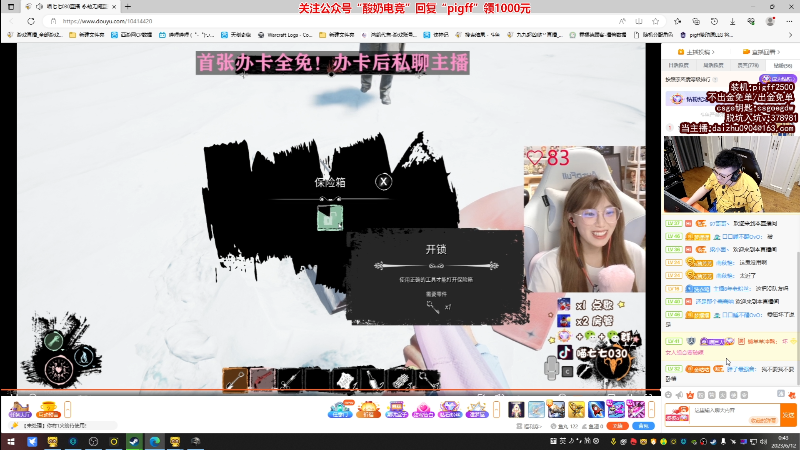Viewport: 800px width, 450px height.
Task: Close the Douyu stream browser tab
Action: (x=114, y=7)
